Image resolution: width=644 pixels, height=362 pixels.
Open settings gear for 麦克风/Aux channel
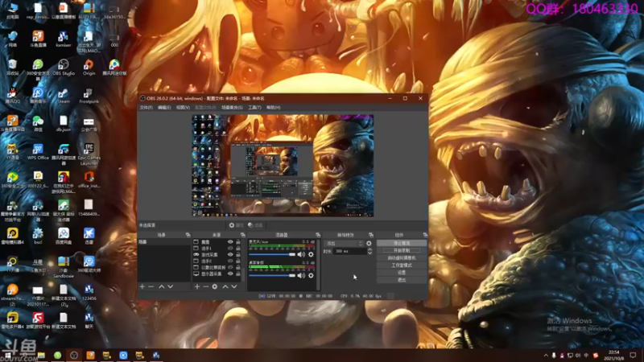(311, 254)
